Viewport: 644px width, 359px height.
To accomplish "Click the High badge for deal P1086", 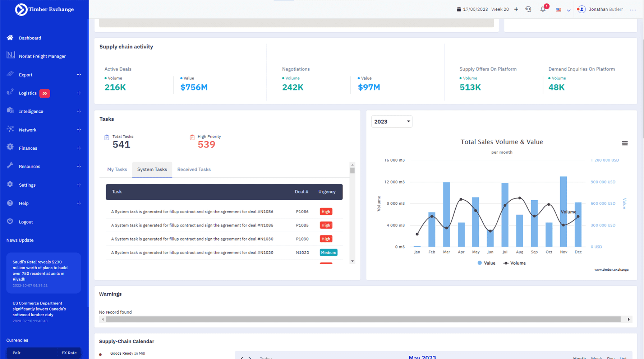I will pos(326,212).
